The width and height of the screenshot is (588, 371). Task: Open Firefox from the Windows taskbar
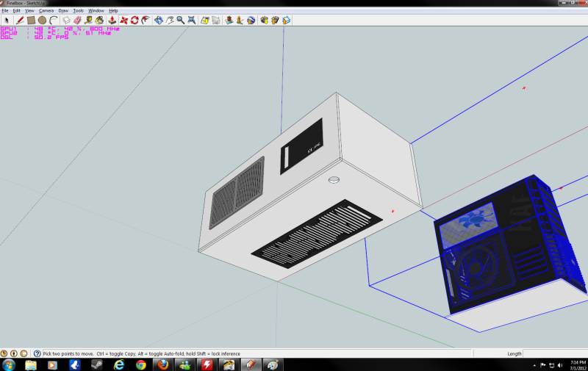[x=162, y=364]
